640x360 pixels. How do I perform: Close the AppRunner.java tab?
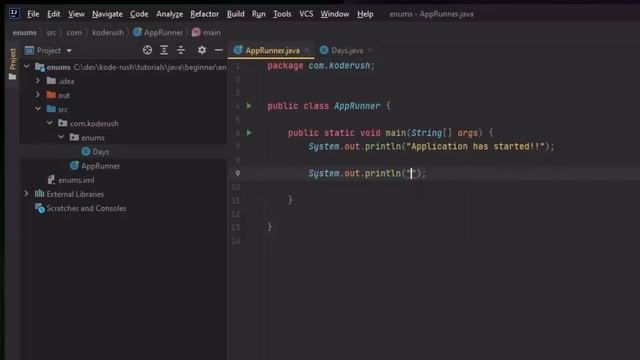(307, 50)
